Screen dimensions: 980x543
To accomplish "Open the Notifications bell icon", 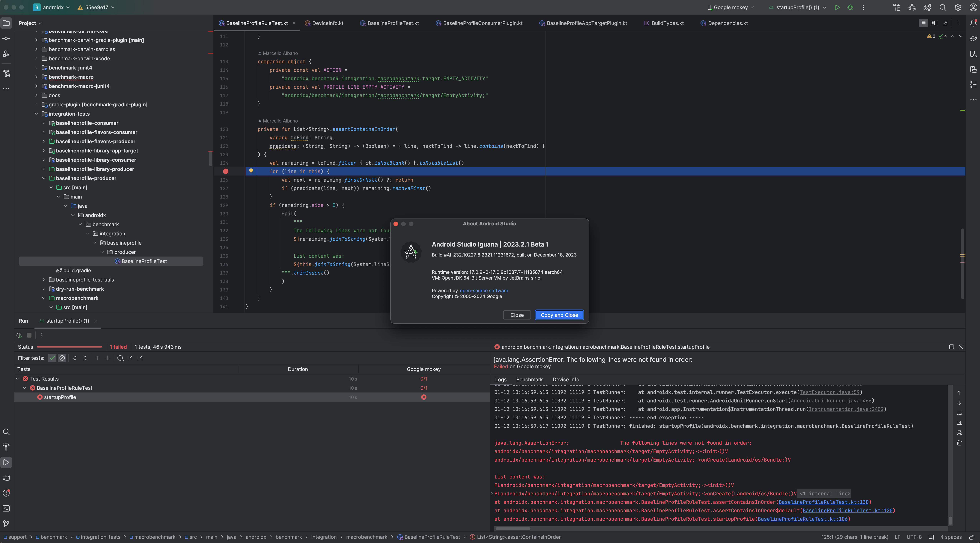I will (x=973, y=23).
